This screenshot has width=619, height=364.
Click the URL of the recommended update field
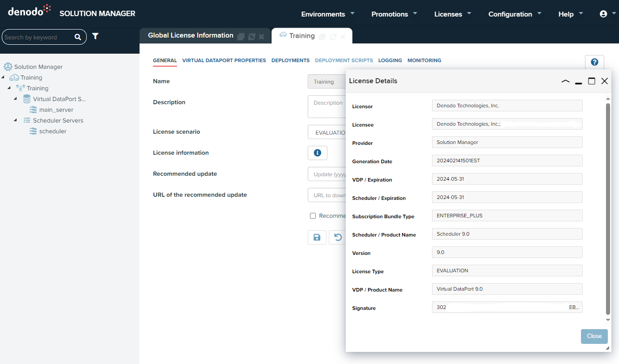pos(327,195)
